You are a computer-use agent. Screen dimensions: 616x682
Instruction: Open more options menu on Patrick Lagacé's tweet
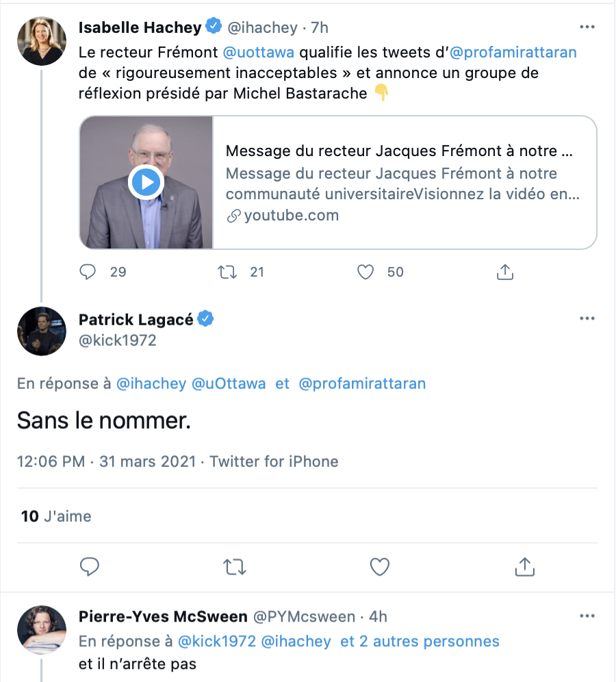point(587,318)
